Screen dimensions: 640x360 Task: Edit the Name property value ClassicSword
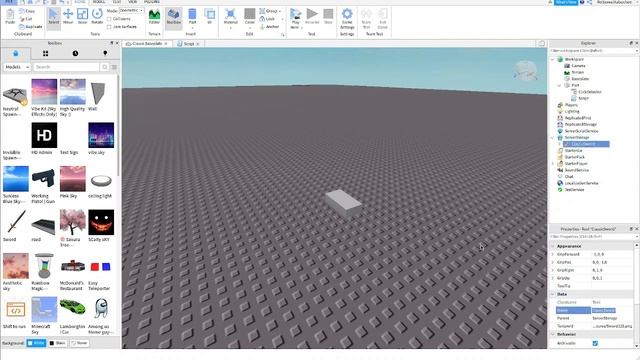tap(611, 311)
